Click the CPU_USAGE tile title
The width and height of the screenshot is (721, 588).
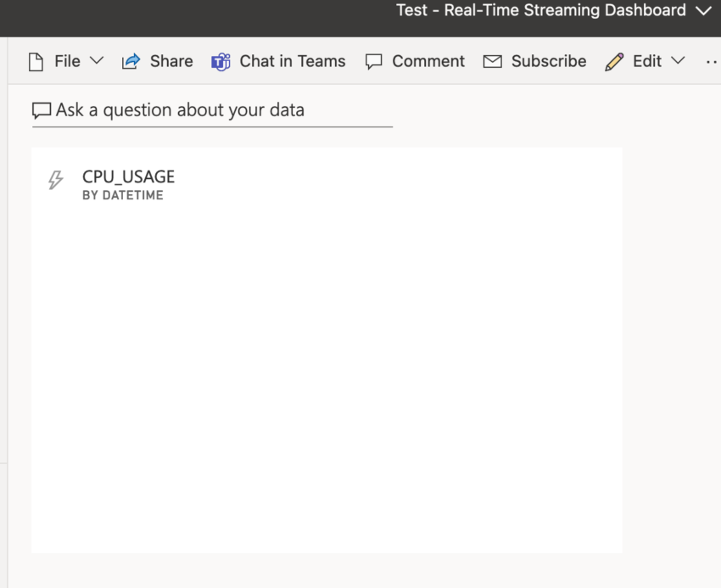pos(127,176)
